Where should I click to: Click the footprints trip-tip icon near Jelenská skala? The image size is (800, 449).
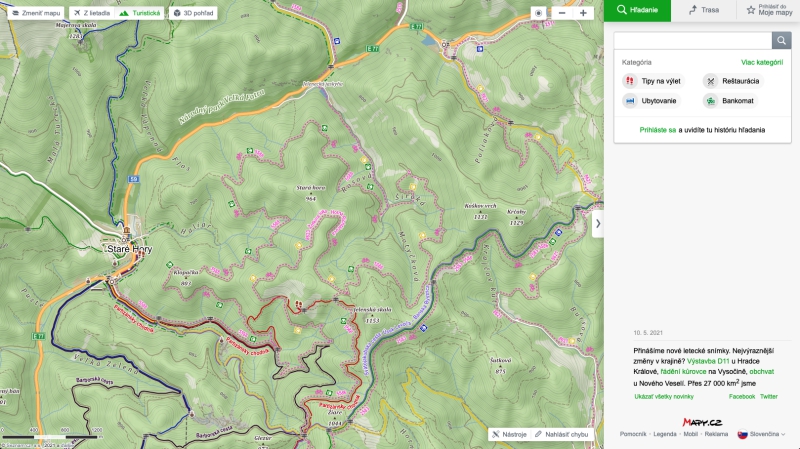299,305
